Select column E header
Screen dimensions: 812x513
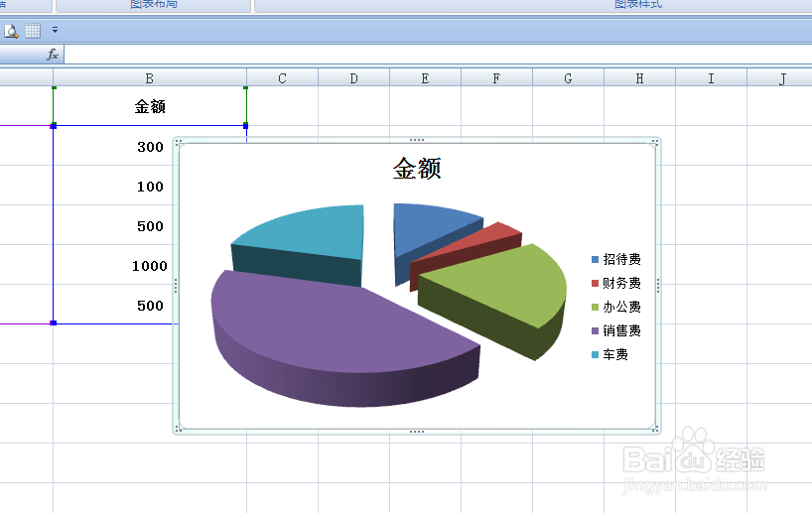[425, 78]
